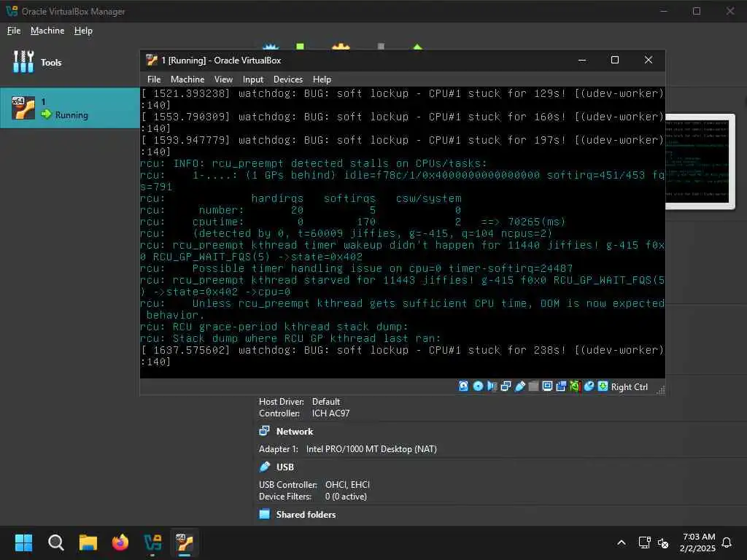Click the VM window resize grip
747x560 pixels.
pyautogui.click(x=660, y=391)
